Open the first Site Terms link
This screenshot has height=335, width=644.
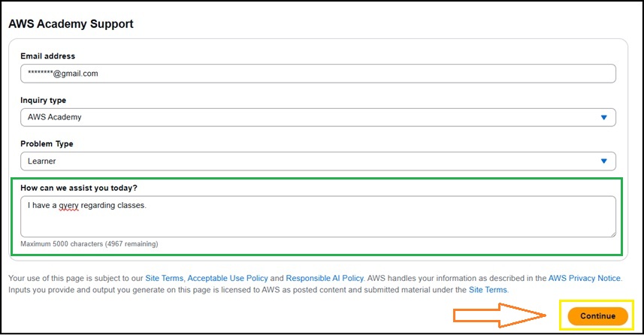(165, 278)
